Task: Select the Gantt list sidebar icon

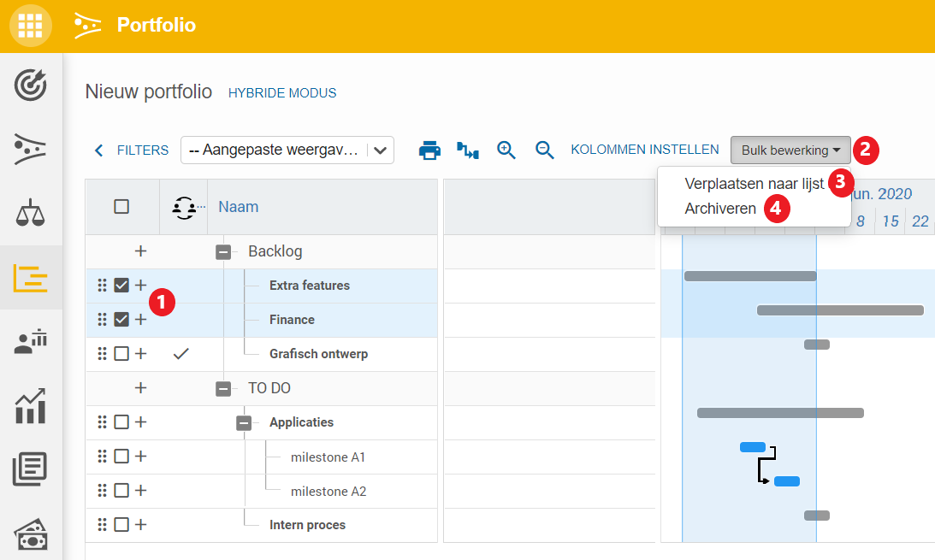Action: click(x=31, y=278)
